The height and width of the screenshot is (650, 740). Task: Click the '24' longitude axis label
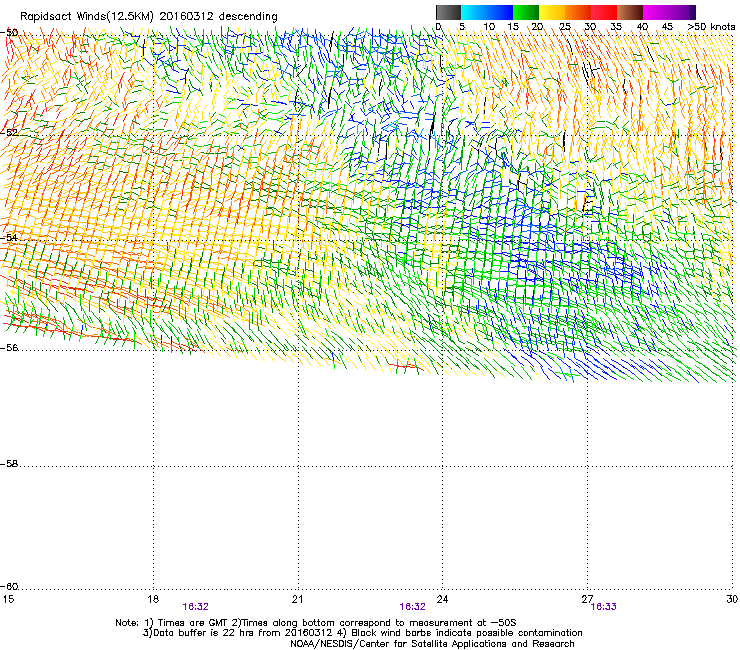coord(442,599)
